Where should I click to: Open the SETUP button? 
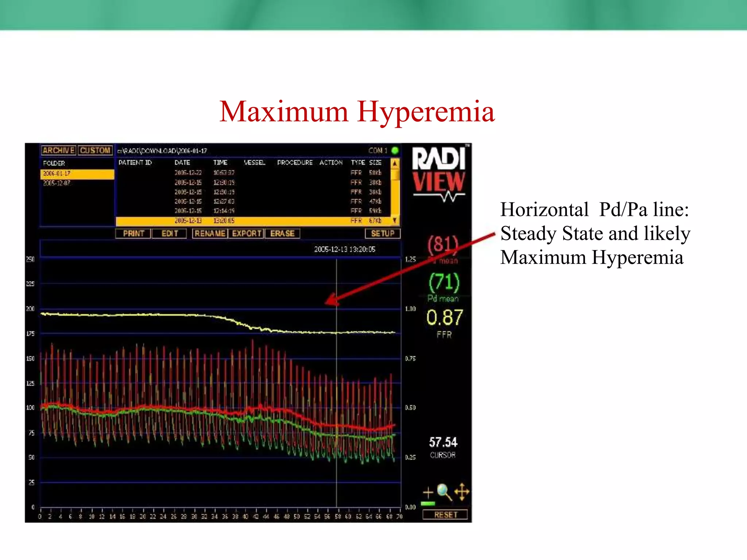coord(383,233)
